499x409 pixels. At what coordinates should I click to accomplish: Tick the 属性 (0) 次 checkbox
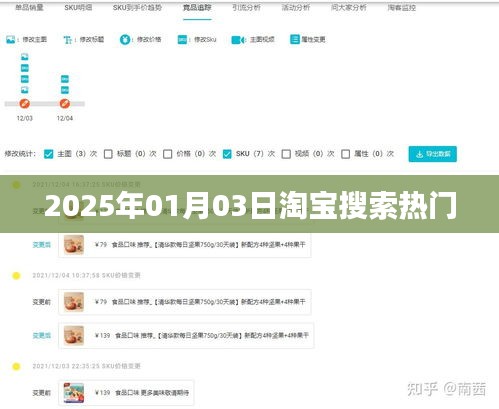[346, 154]
